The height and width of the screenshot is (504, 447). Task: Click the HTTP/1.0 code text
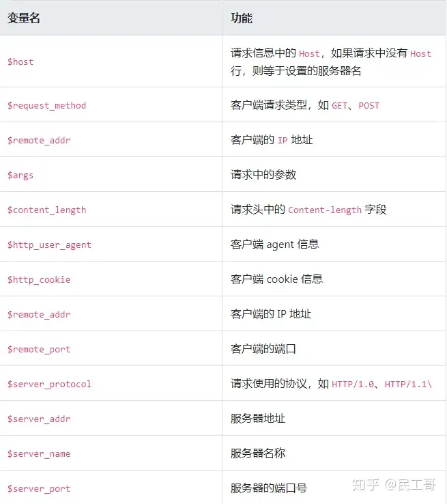click(353, 384)
